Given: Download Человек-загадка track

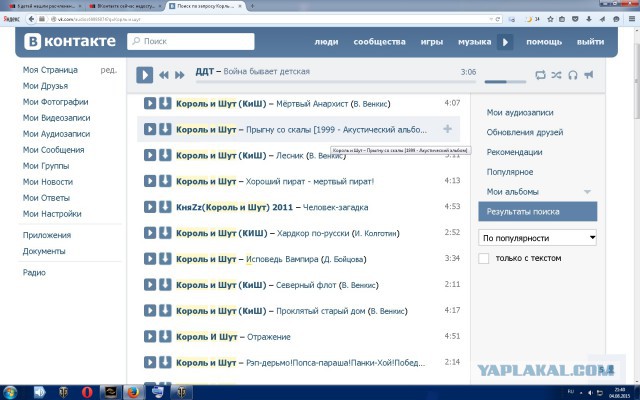Looking at the screenshot, I should [x=165, y=207].
